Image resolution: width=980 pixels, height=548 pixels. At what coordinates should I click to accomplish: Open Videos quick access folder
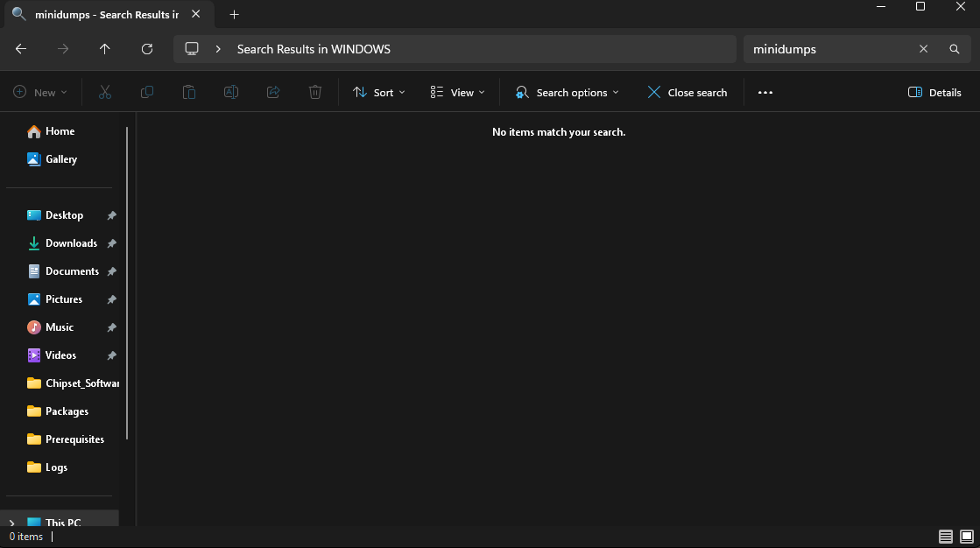click(x=60, y=355)
